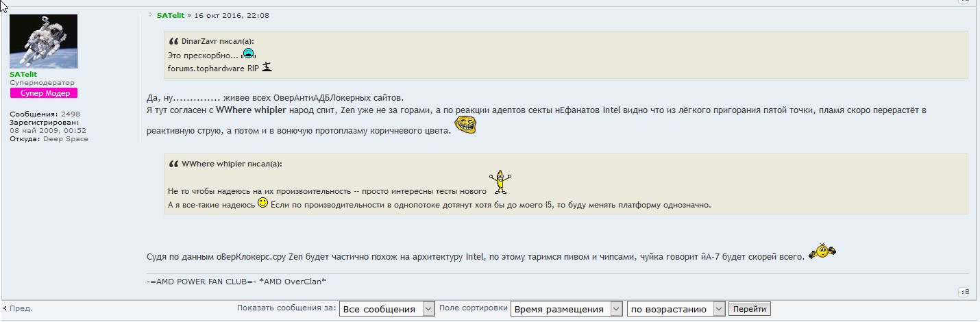Click the SATelit author link in the post header
Screen dimensions: 980x322
click(x=170, y=15)
